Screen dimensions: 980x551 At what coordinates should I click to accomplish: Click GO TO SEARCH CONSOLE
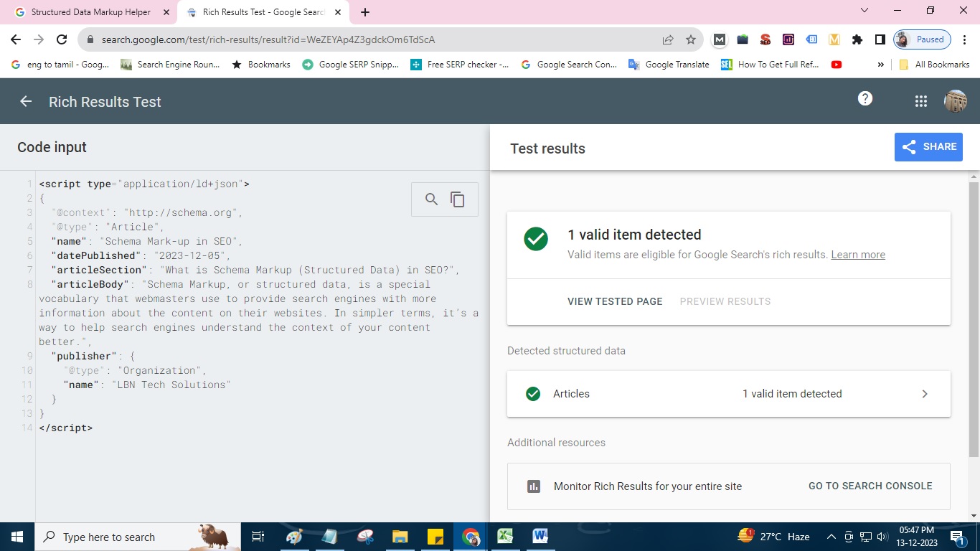[870, 486]
